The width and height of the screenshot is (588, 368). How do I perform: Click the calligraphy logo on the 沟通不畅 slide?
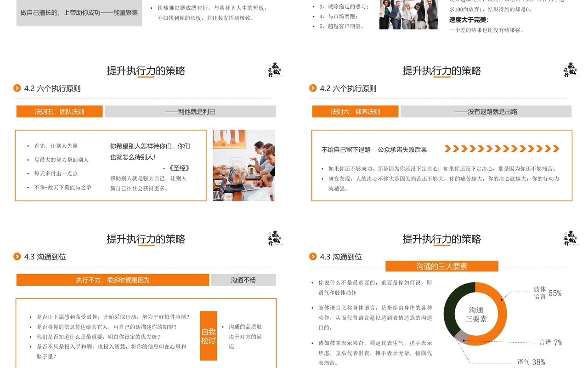[274, 238]
